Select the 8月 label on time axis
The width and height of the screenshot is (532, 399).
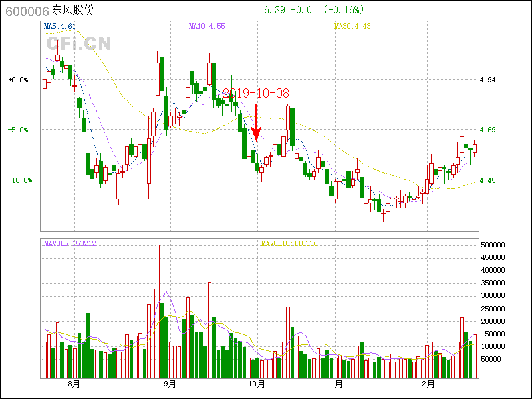(74, 384)
